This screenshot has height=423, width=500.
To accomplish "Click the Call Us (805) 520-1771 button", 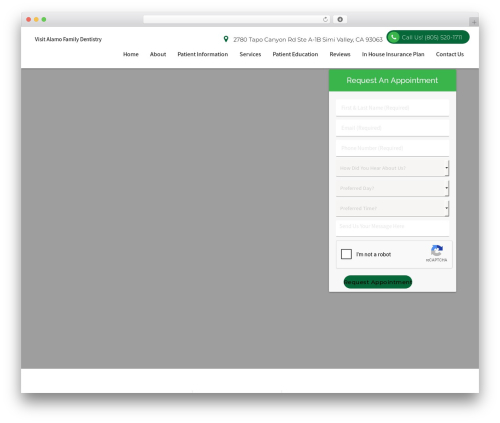I will click(x=428, y=37).
